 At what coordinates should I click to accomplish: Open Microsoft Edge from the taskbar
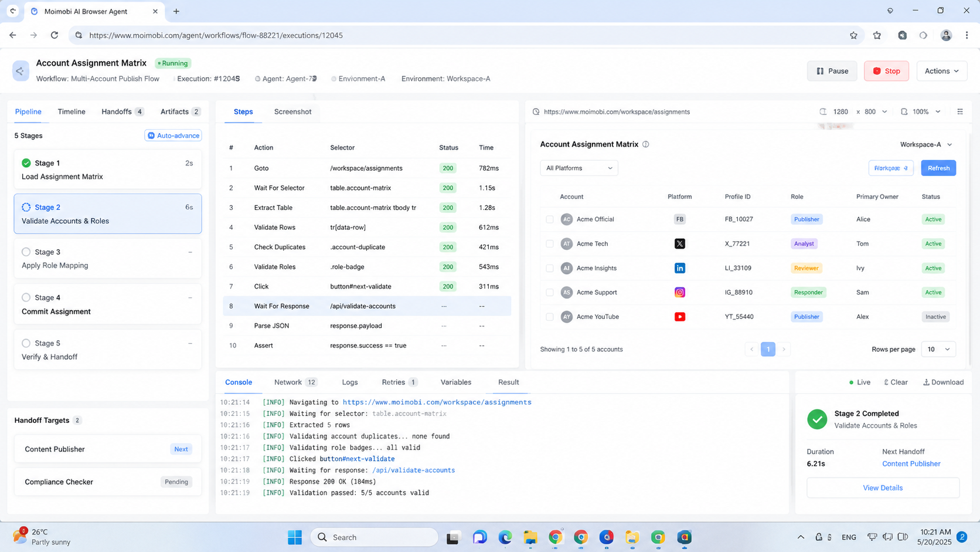pyautogui.click(x=505, y=537)
